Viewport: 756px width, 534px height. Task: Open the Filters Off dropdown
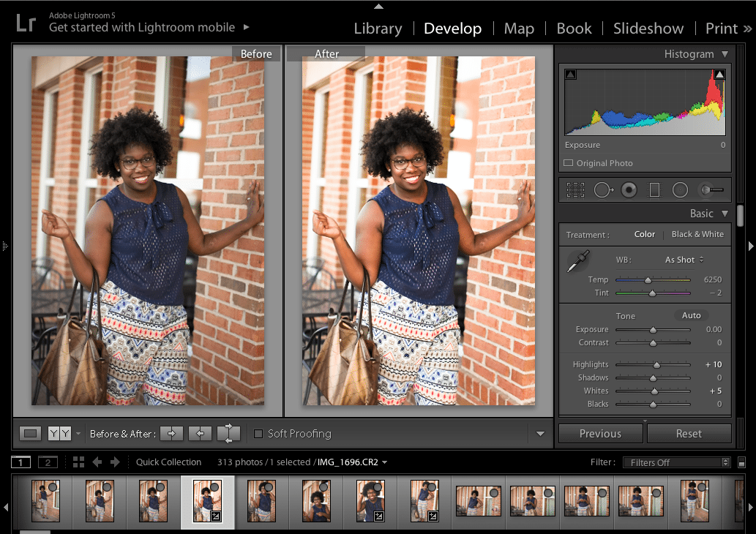click(675, 462)
